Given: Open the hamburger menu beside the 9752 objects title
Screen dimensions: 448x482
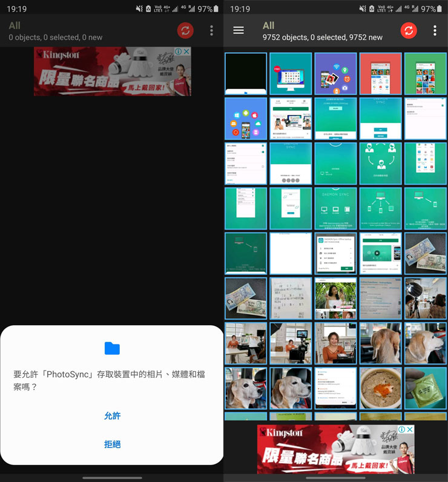Looking at the screenshot, I should coord(239,30).
